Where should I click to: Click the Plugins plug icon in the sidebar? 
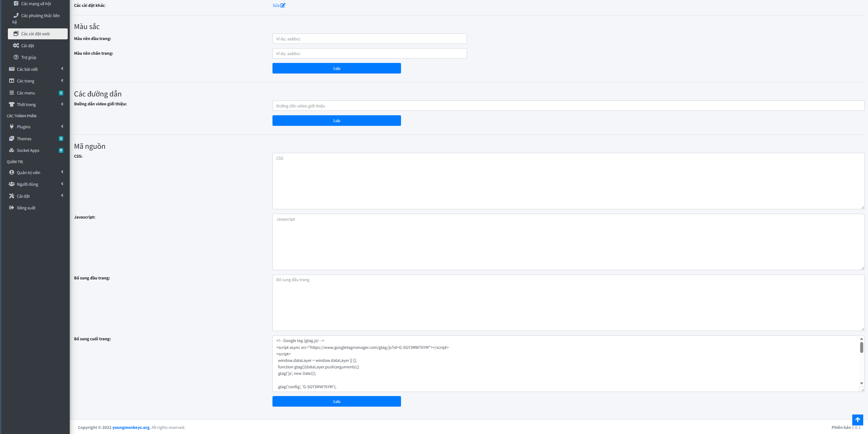point(12,127)
